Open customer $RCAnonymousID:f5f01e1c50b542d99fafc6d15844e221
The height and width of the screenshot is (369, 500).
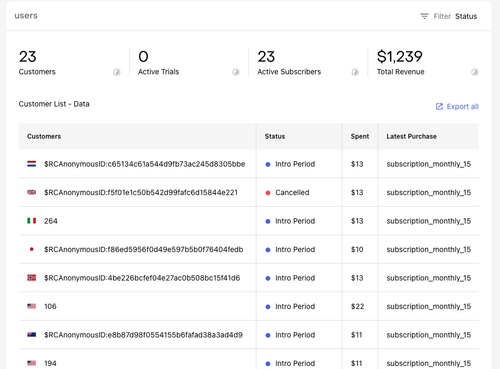coord(141,193)
